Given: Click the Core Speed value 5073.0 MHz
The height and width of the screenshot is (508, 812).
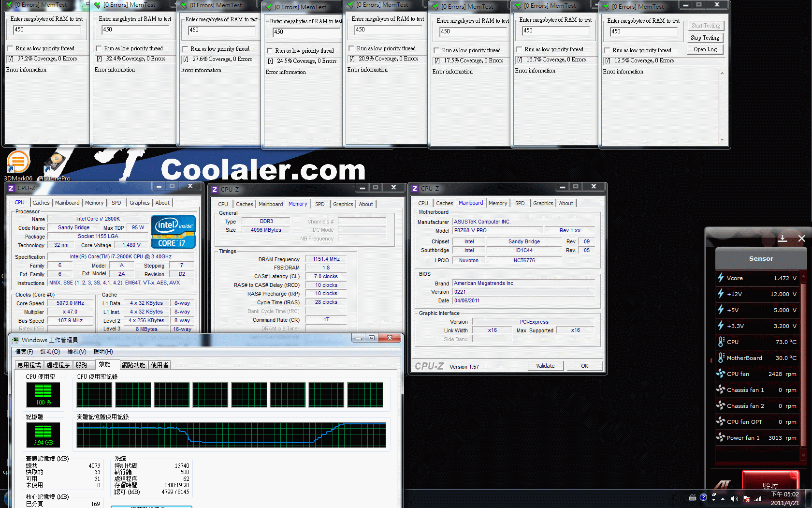Looking at the screenshot, I should tap(70, 303).
